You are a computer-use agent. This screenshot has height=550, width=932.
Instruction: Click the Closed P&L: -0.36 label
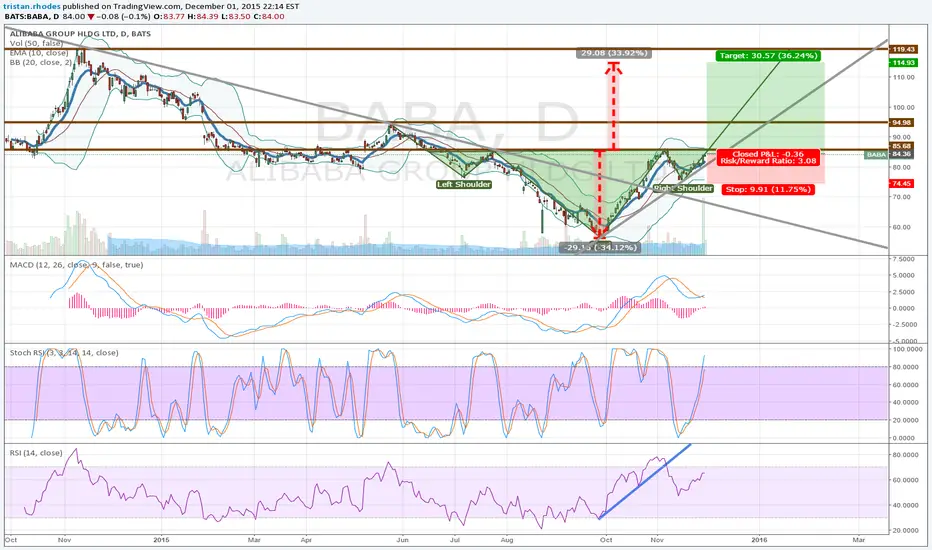768,154
